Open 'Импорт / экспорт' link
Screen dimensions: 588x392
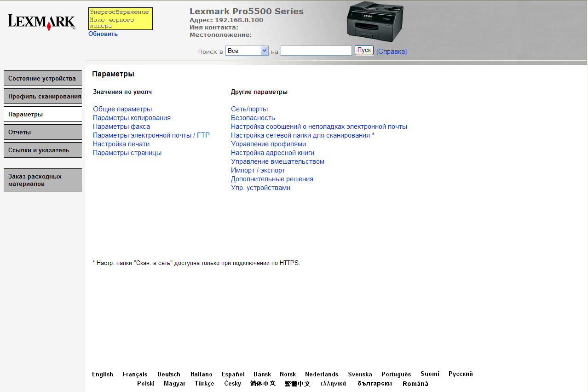[x=258, y=170]
